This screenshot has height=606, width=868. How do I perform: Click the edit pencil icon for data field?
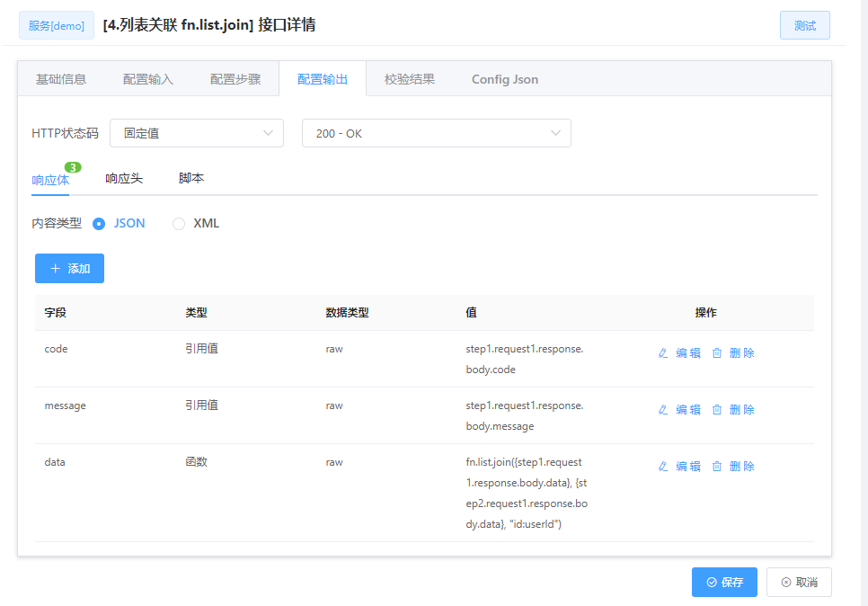tap(662, 466)
